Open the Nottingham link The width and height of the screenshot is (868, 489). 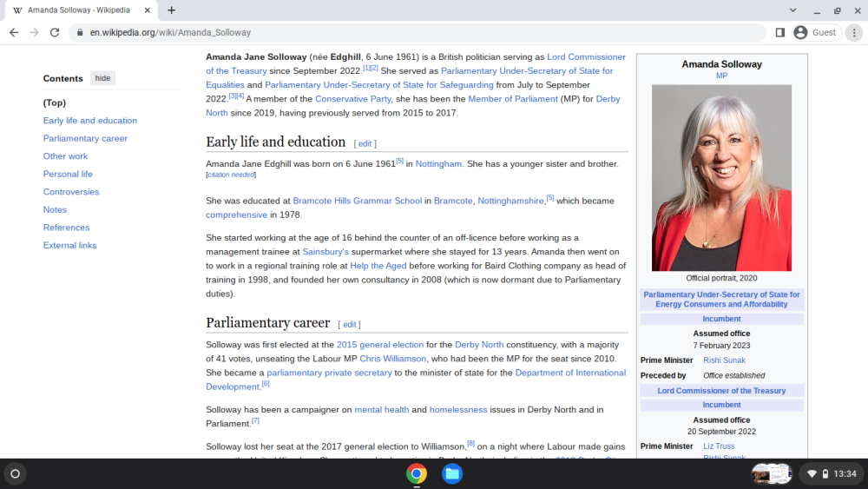tap(438, 164)
